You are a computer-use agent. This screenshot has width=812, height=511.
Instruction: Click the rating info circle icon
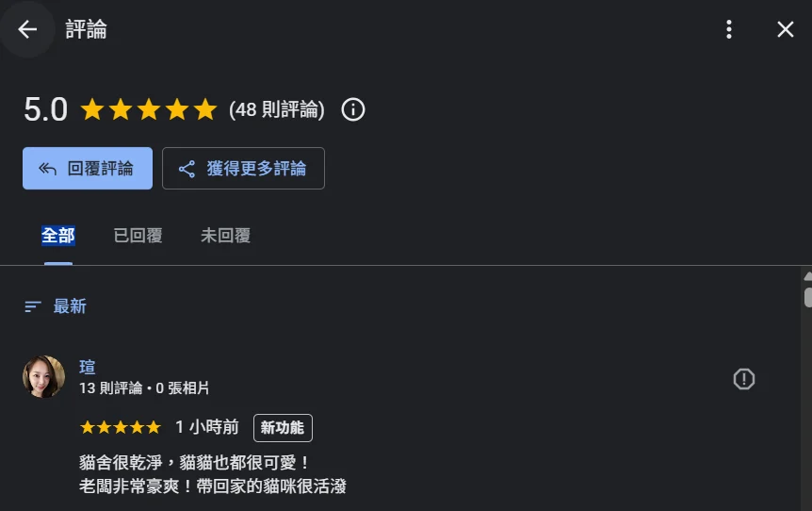pyautogui.click(x=353, y=110)
